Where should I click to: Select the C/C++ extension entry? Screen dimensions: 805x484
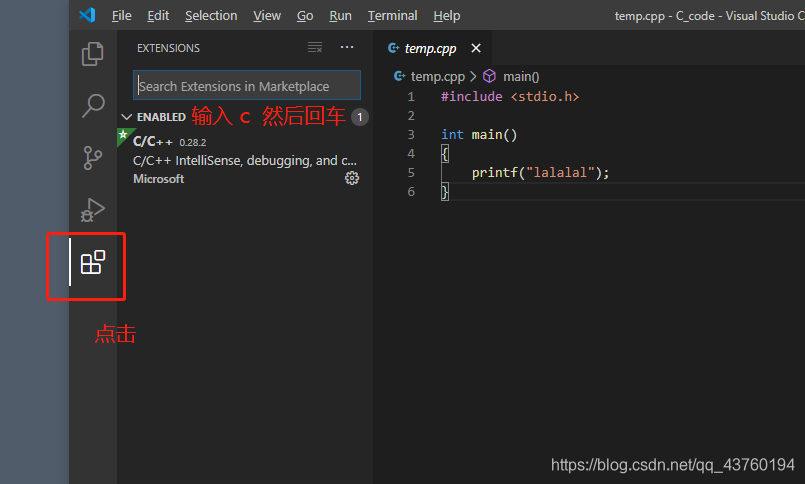245,160
